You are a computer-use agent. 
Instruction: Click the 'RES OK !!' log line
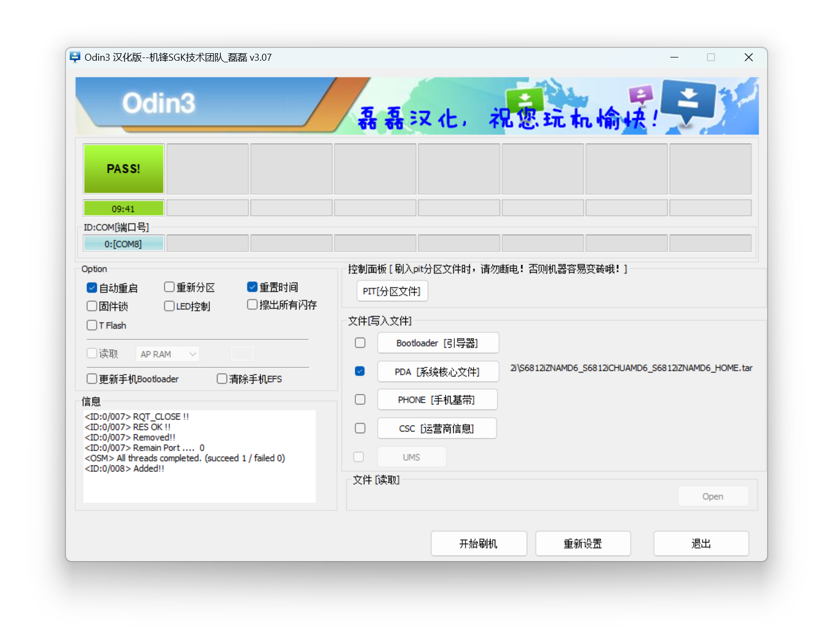click(x=128, y=427)
